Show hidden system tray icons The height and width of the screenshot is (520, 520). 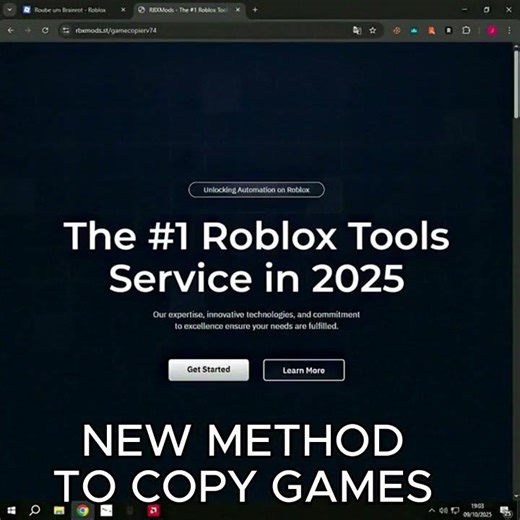432,510
